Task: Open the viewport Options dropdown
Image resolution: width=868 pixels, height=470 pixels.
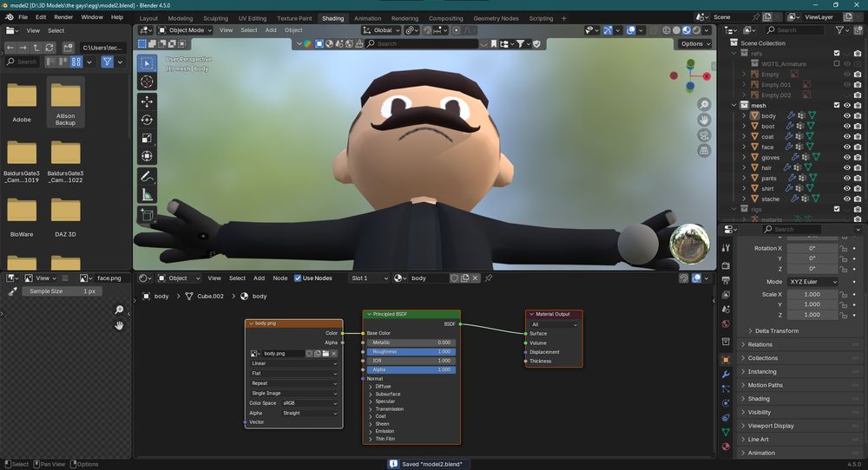Action: [x=695, y=43]
